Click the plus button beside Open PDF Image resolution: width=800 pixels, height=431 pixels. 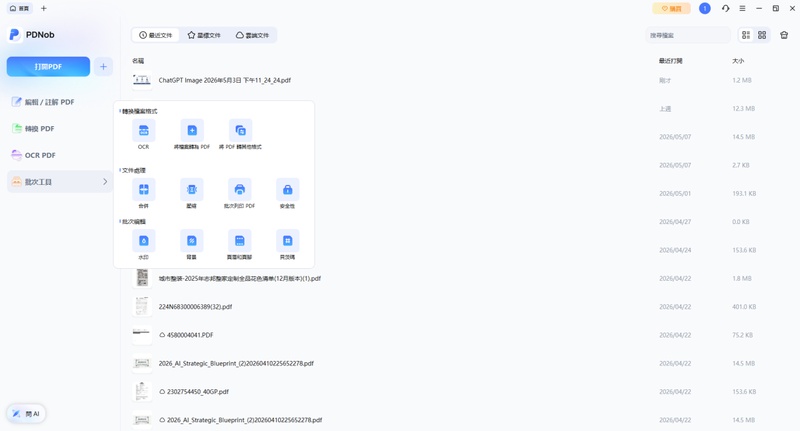pos(103,67)
